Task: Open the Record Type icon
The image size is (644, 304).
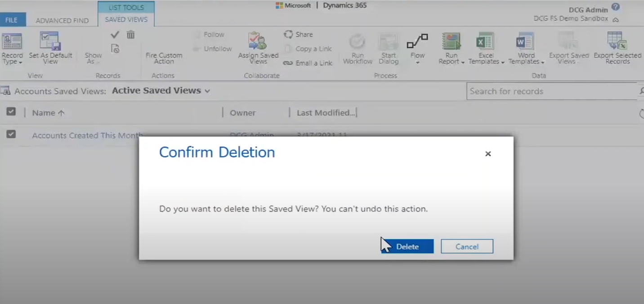Action: point(12,41)
